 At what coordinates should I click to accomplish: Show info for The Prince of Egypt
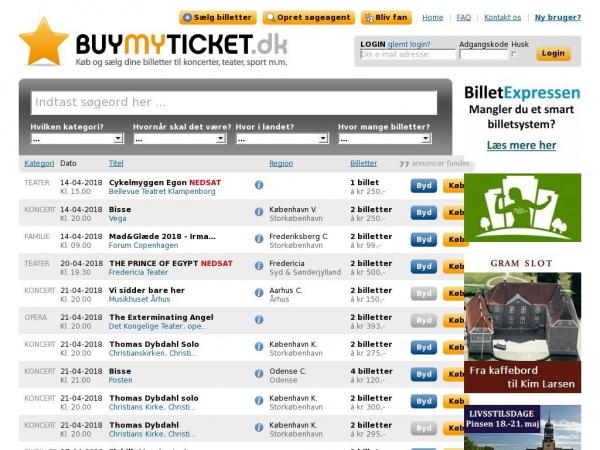point(259,266)
